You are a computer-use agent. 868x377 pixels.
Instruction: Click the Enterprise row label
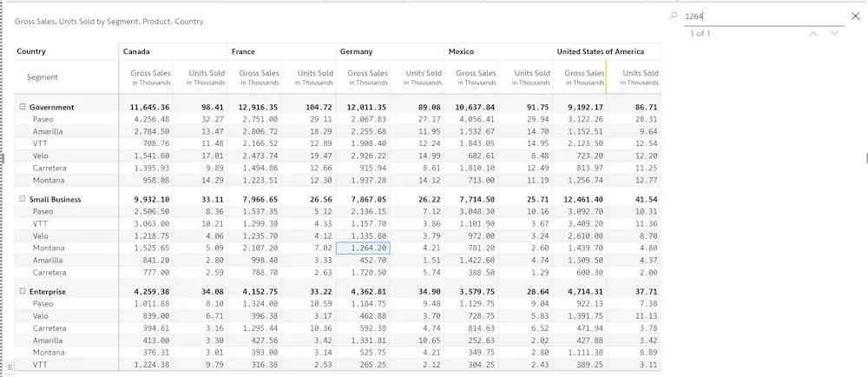[47, 292]
